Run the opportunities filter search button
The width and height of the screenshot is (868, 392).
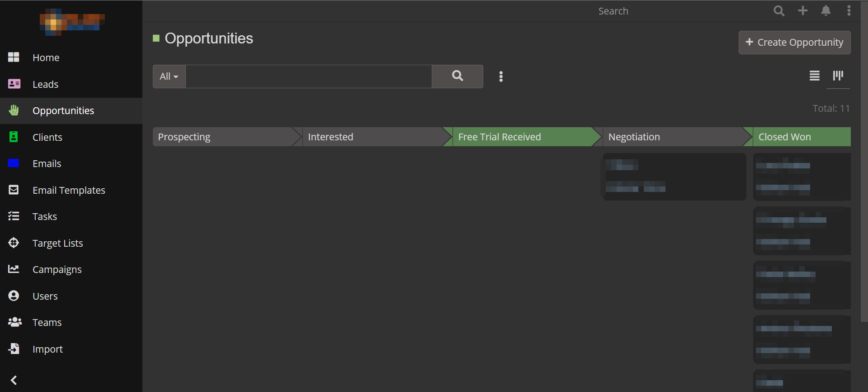coord(457,76)
